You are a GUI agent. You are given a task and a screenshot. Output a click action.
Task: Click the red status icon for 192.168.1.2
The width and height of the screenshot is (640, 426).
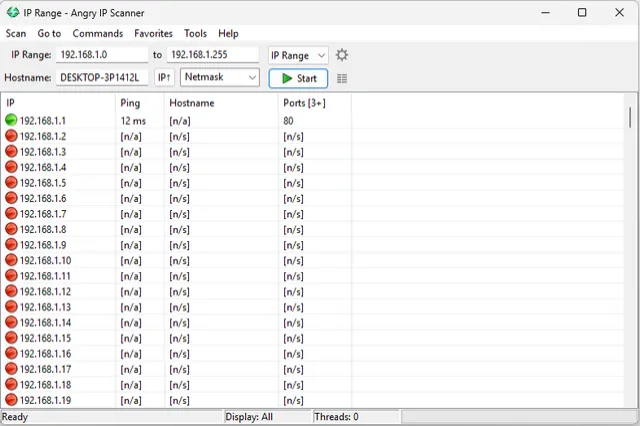click(x=11, y=136)
